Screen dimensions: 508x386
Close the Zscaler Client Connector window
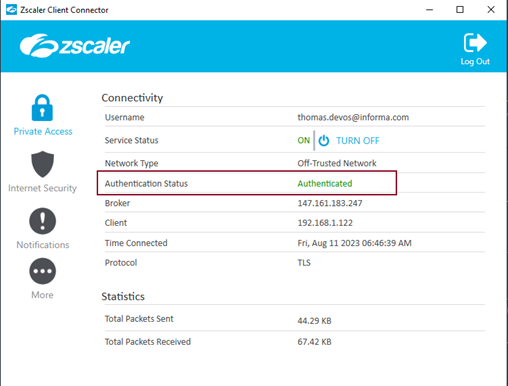[491, 9]
